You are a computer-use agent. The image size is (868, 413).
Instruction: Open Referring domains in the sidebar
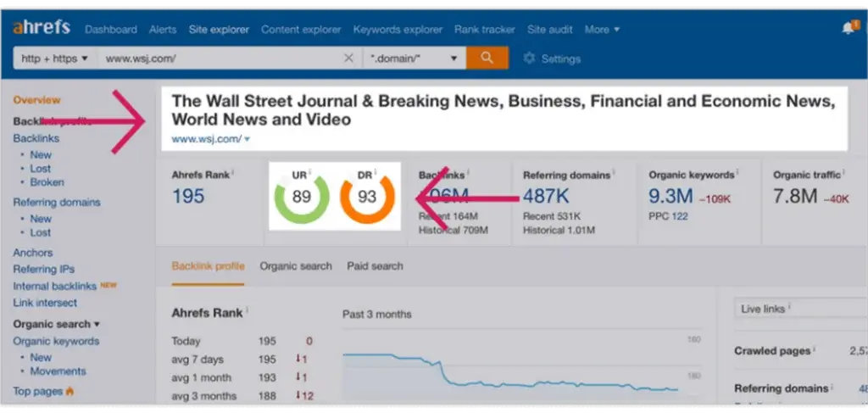point(57,202)
